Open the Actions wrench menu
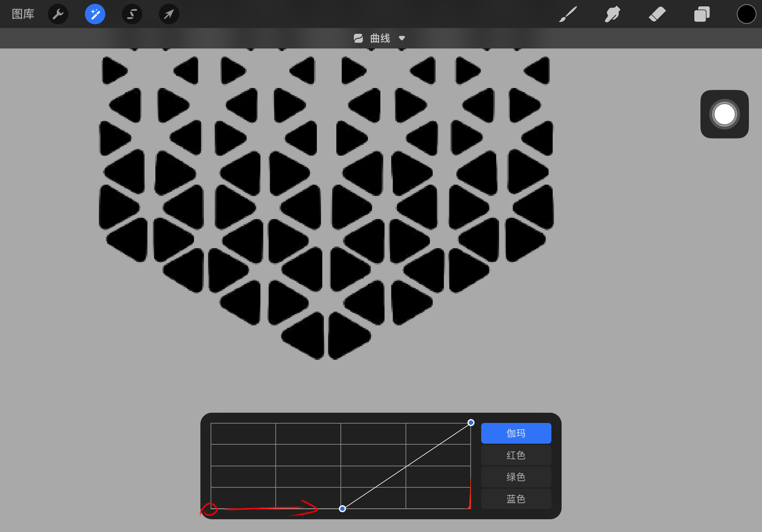The height and width of the screenshot is (532, 762). coord(58,14)
